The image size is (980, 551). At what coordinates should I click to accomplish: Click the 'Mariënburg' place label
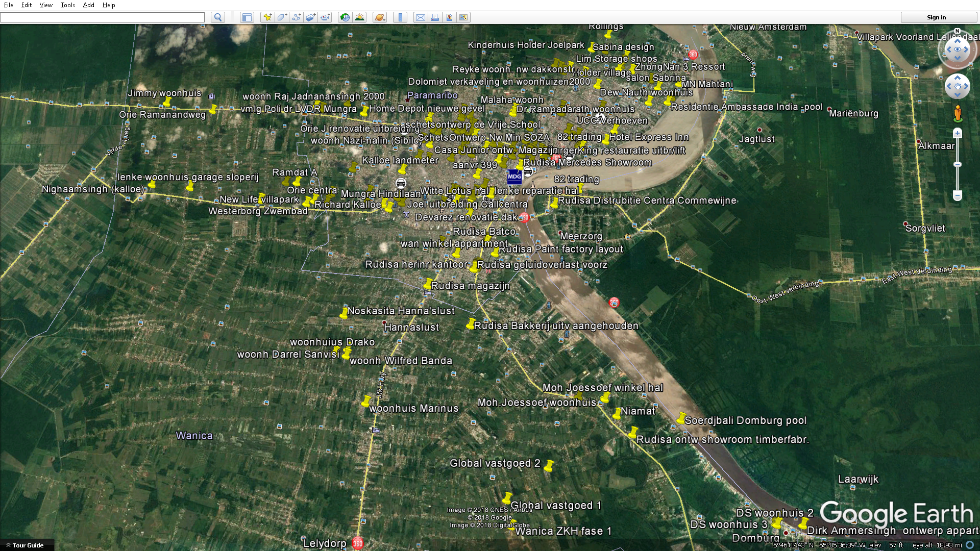click(853, 114)
